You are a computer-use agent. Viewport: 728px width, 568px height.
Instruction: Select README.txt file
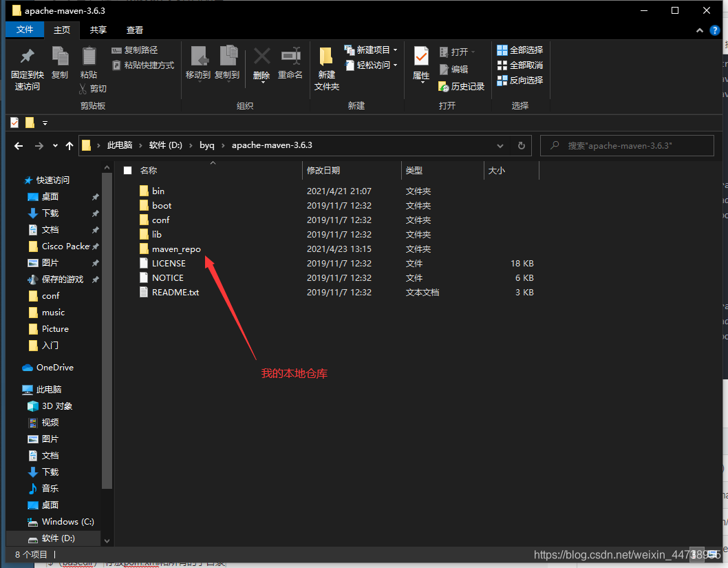(169, 292)
